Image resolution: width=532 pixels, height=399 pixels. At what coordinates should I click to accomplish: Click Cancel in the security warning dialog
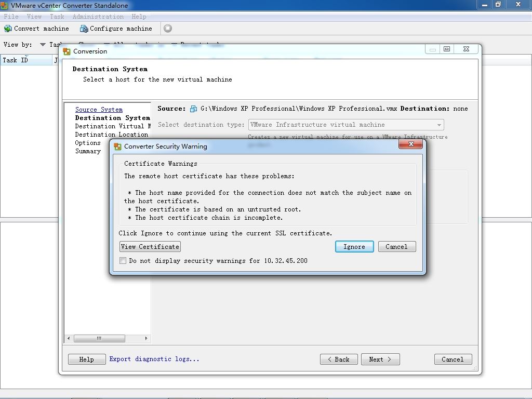[x=396, y=247]
